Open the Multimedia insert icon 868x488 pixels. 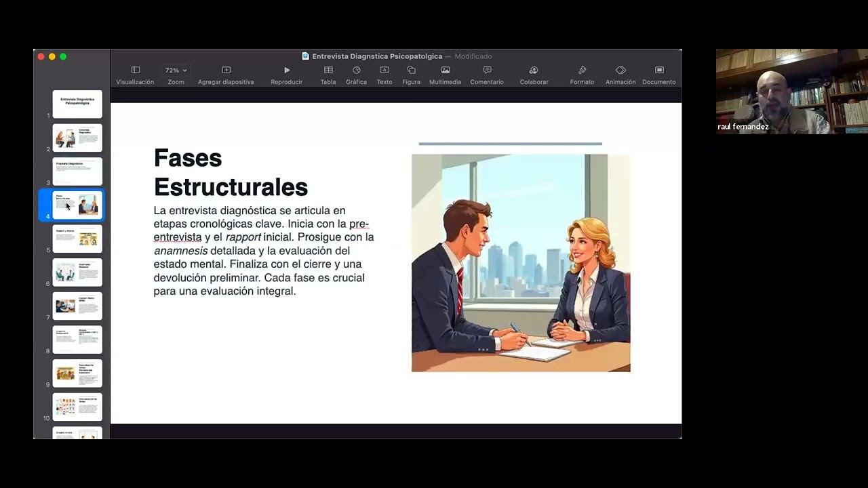(446, 70)
